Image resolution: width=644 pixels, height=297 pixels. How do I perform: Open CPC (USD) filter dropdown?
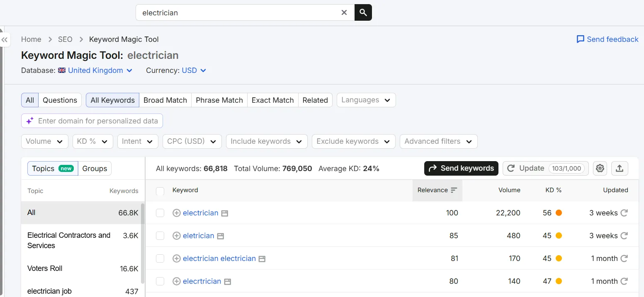[x=192, y=141]
